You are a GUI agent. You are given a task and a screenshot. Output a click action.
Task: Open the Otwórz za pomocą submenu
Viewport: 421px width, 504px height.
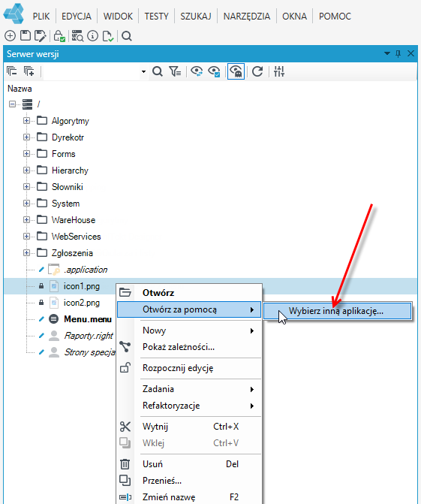tap(189, 309)
